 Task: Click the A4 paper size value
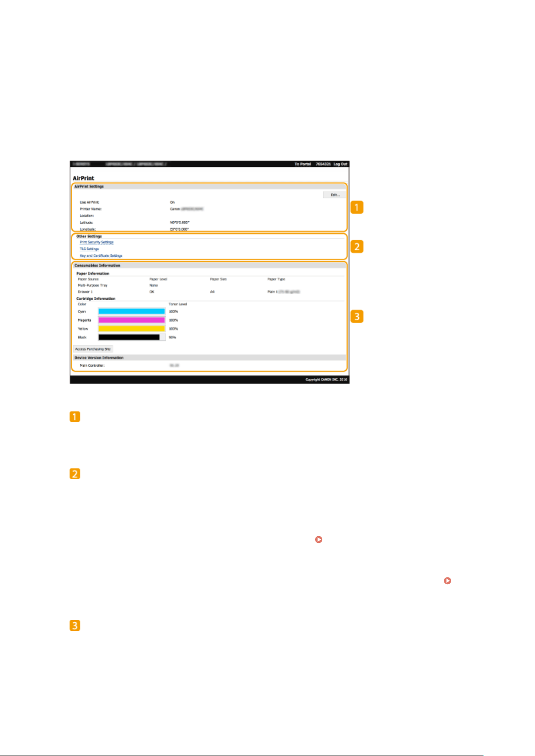pyautogui.click(x=212, y=292)
